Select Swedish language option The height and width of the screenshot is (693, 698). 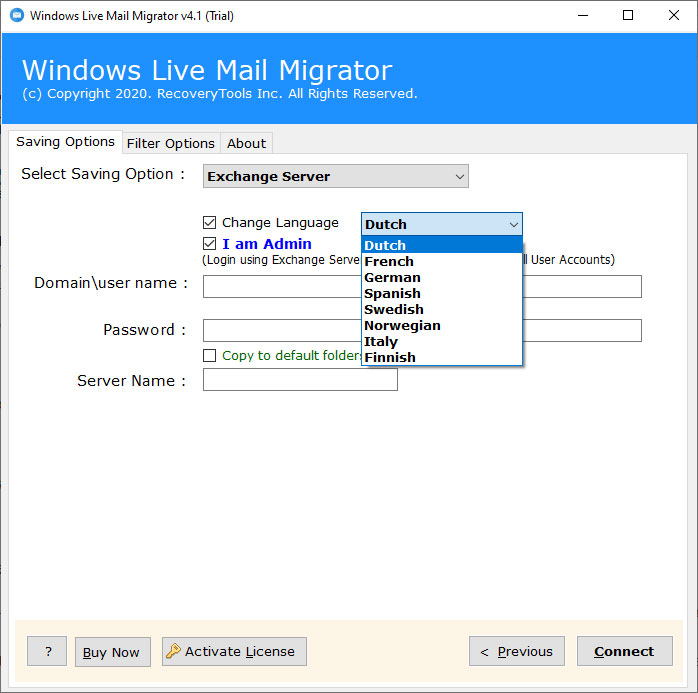pyautogui.click(x=394, y=309)
